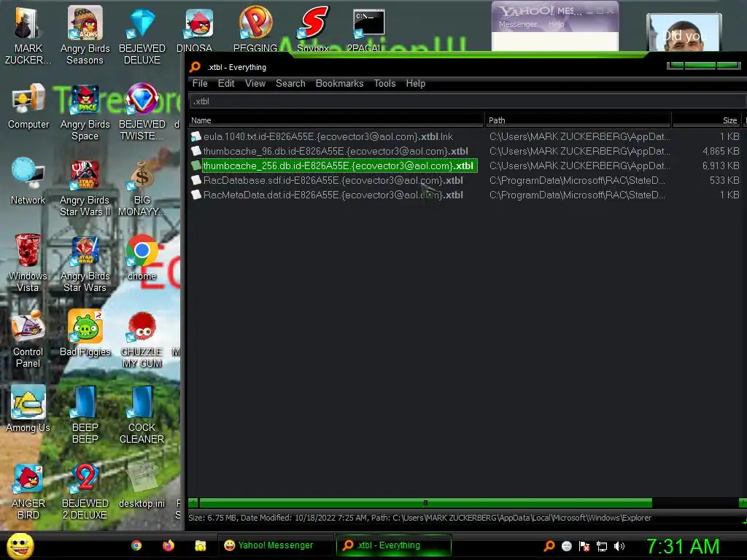Click the 533 KB size cell
Screen dimensions: 747x560
(x=724, y=181)
